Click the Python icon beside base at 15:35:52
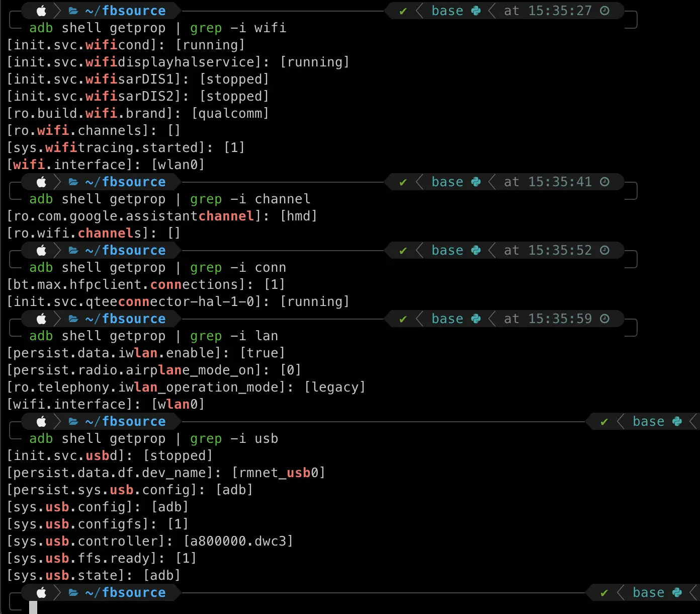This screenshot has width=700, height=614. pyautogui.click(x=476, y=250)
